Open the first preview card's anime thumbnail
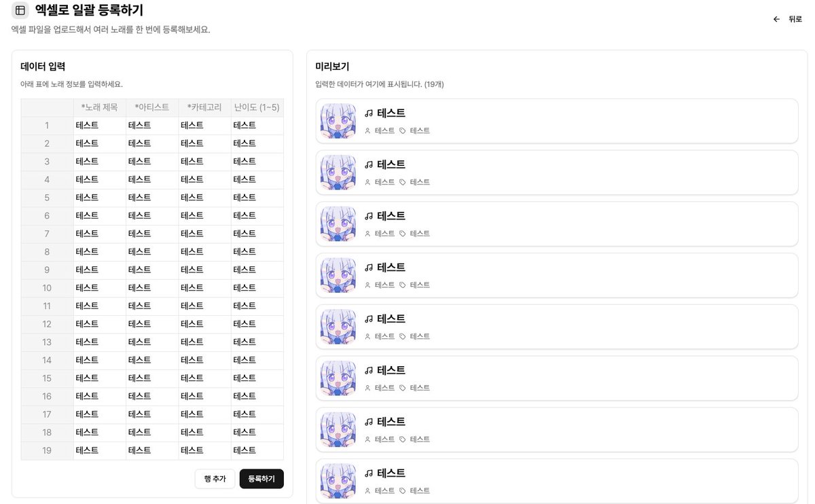Screen dimensions: 815x504 338,121
